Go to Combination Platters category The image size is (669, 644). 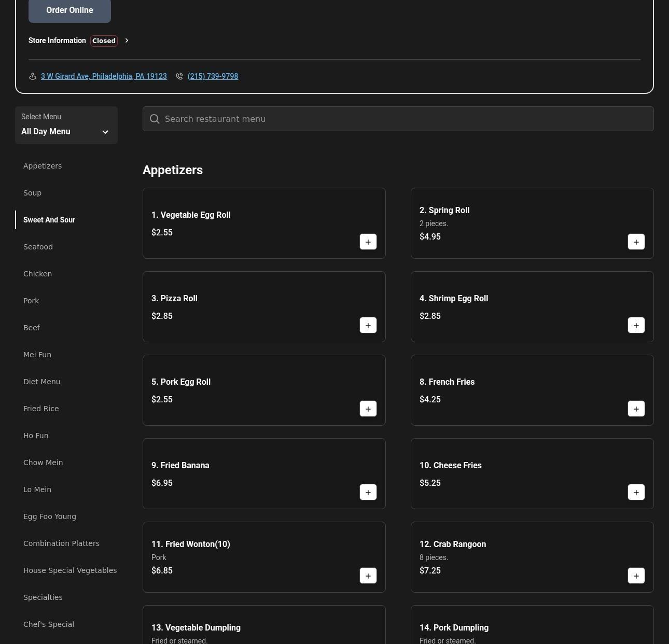coord(61,543)
